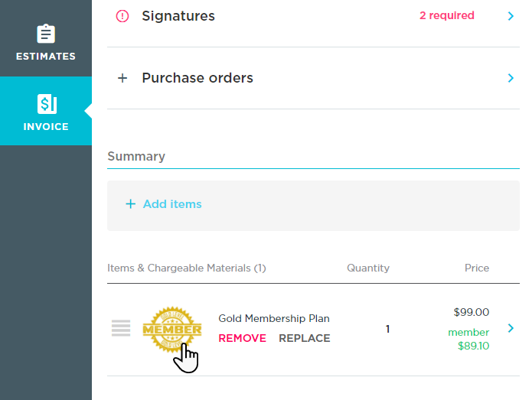Open Gold Membership Plan details chevron
Viewport: 532px width, 400px height.
[511, 328]
